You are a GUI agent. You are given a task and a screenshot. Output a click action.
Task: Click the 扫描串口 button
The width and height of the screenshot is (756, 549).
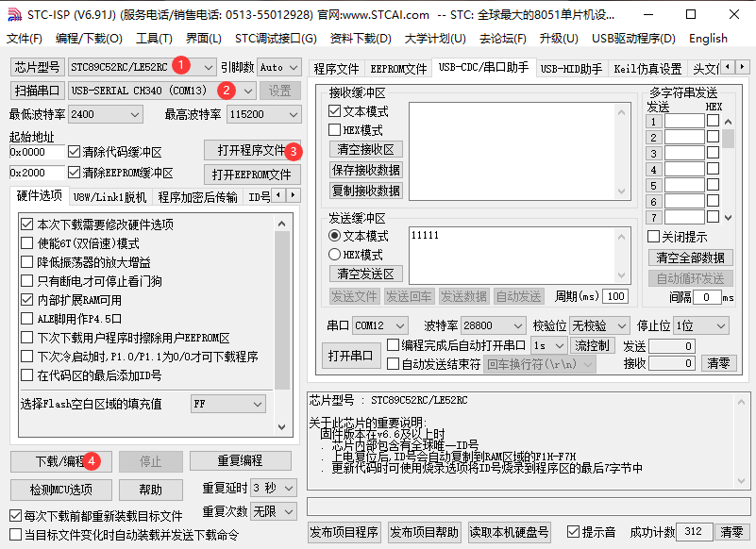[37, 91]
